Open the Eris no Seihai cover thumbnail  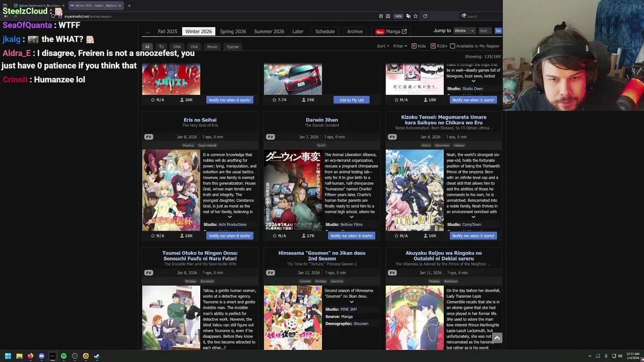[171, 190]
